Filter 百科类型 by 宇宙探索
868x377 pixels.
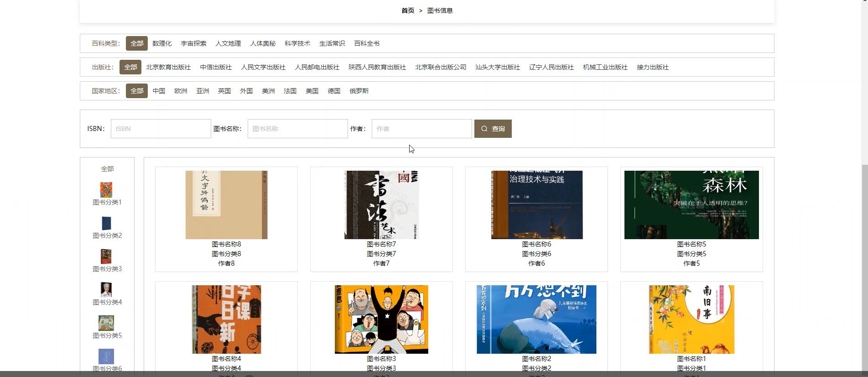(193, 43)
